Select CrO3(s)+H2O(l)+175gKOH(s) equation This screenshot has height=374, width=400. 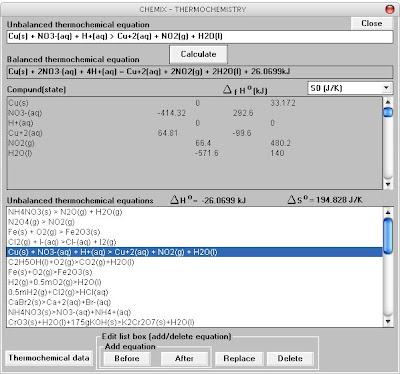click(x=195, y=322)
